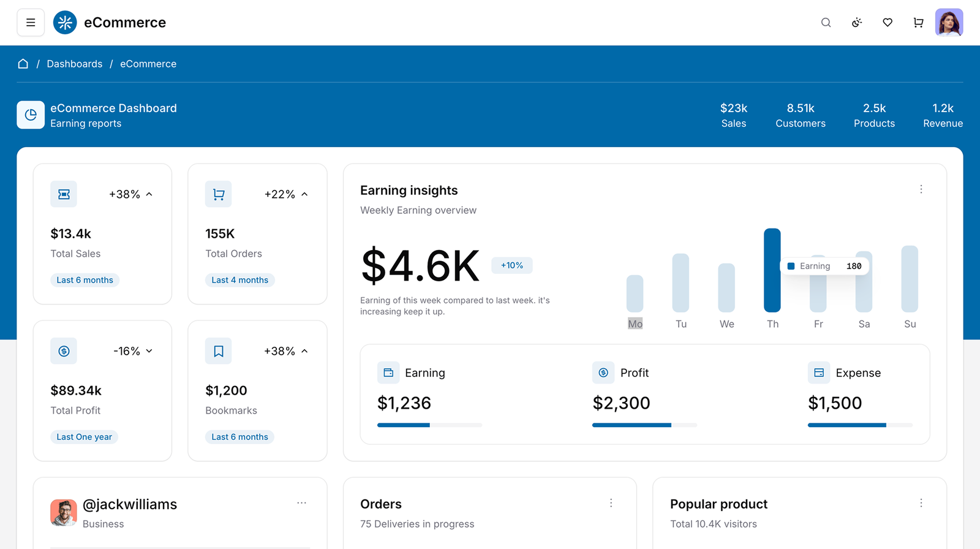
Task: Click the Earning 180 chart tooltip
Action: 824,266
